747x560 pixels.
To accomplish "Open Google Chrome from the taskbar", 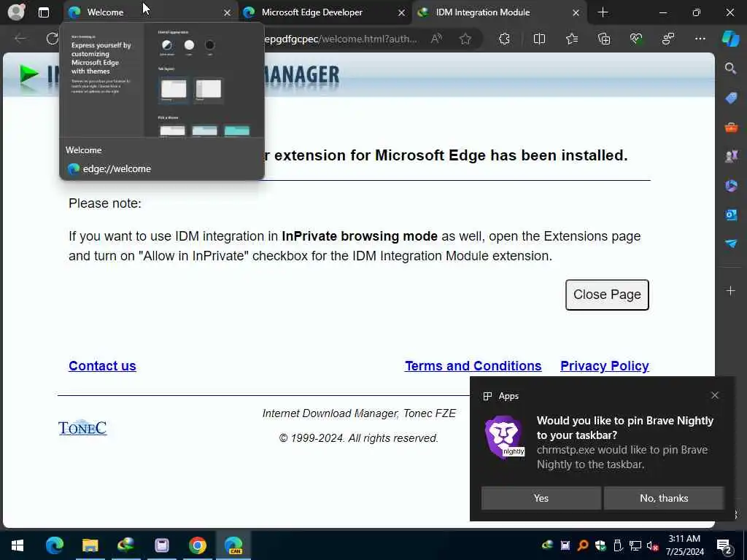I will pyautogui.click(x=197, y=545).
